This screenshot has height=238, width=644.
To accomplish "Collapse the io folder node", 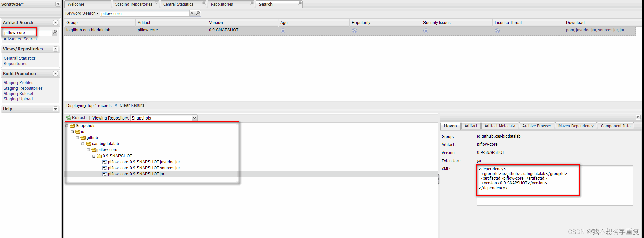I will [x=72, y=132].
